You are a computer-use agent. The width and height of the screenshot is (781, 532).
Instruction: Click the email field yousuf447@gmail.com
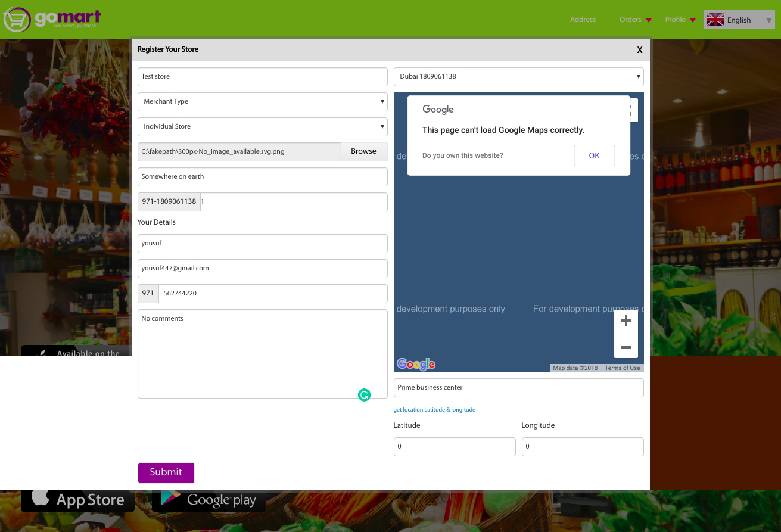point(263,269)
